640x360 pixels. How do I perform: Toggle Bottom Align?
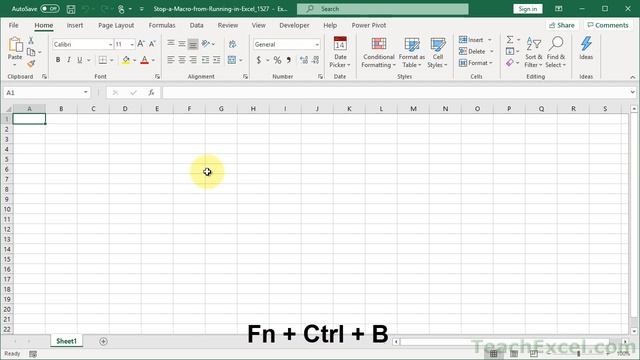pos(193,43)
